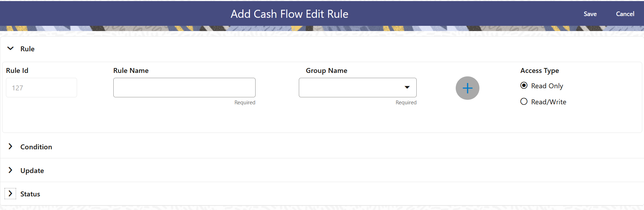Select the Read/Write access type
The height and width of the screenshot is (210, 644).
point(524,102)
